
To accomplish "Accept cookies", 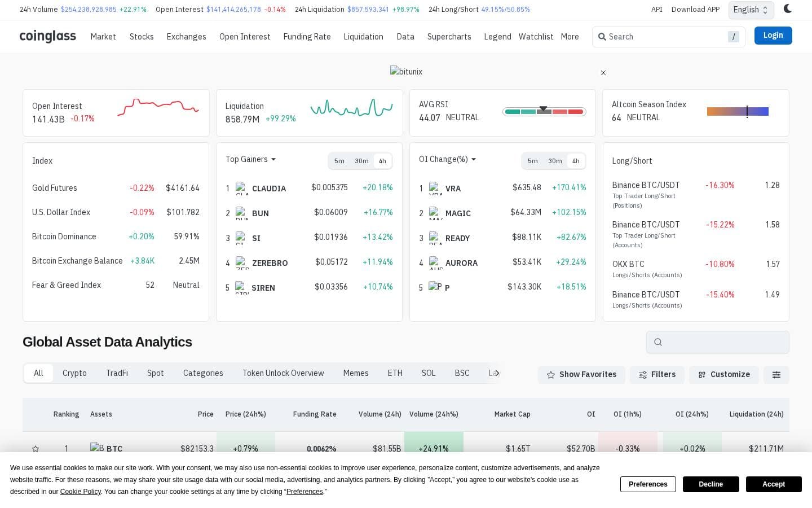I will pyautogui.click(x=774, y=484).
